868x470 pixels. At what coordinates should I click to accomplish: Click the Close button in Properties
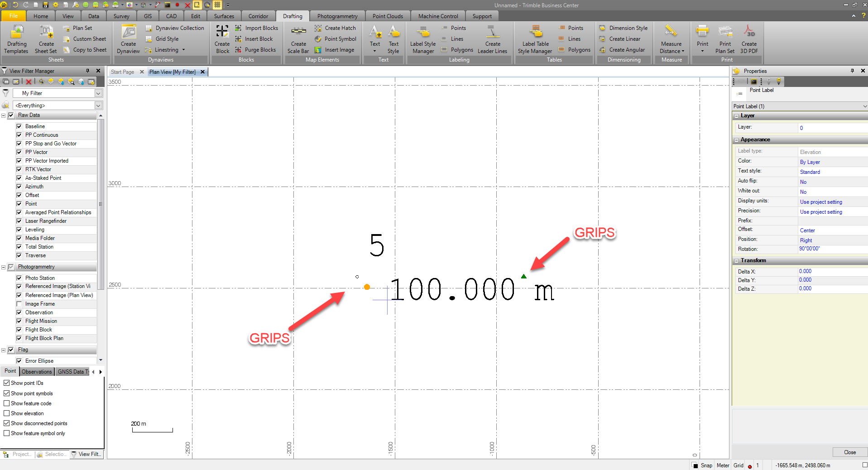[849, 452]
